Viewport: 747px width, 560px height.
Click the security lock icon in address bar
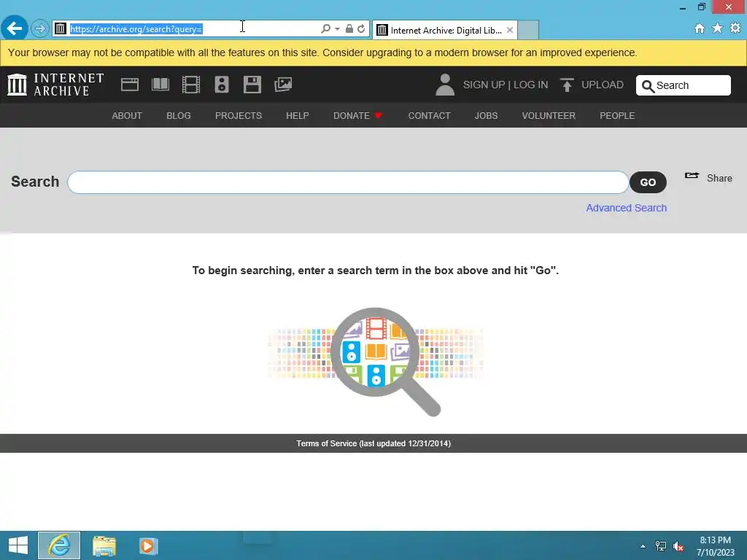tap(349, 28)
